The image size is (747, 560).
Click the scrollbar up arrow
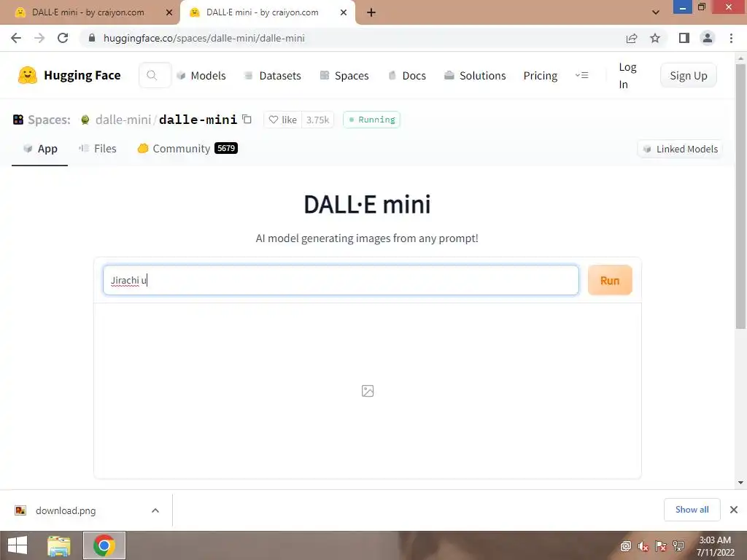[740, 58]
